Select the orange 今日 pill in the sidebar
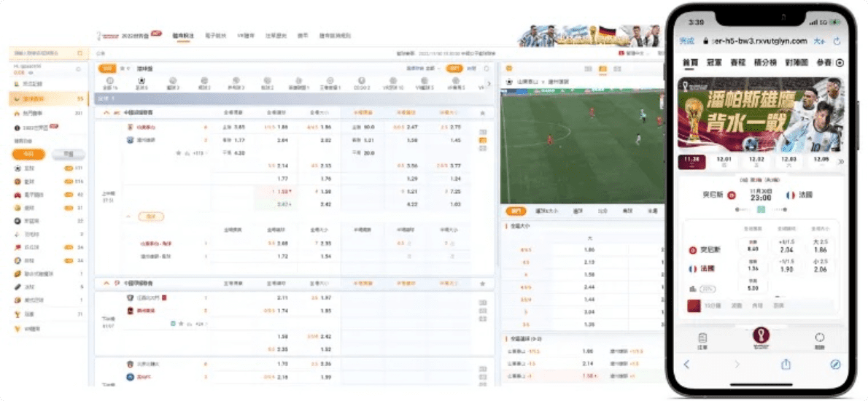 (x=28, y=154)
